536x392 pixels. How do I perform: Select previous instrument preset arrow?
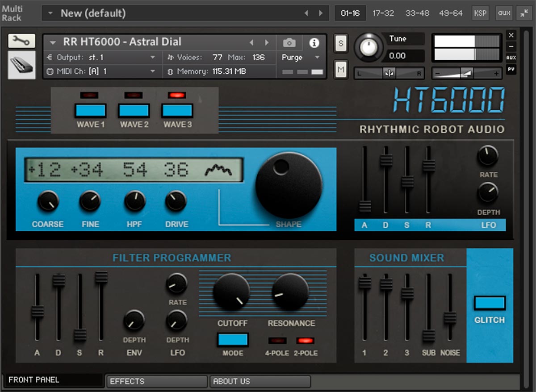click(251, 43)
